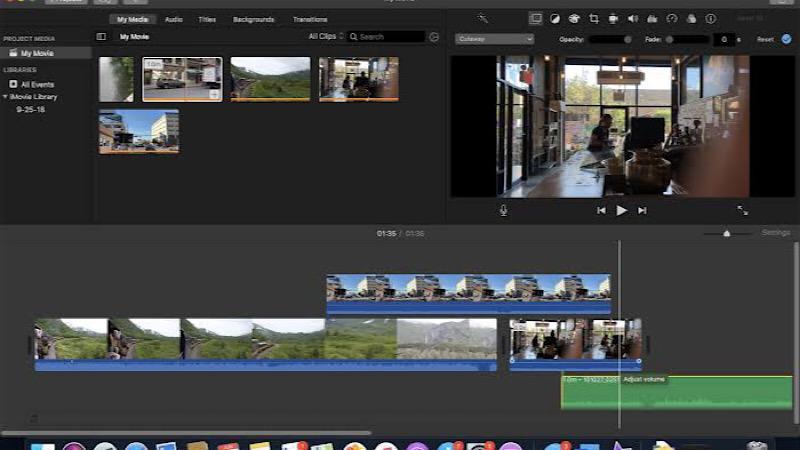Click the timeline timecode 01:35 display
This screenshot has width=800, height=450.
click(x=386, y=233)
